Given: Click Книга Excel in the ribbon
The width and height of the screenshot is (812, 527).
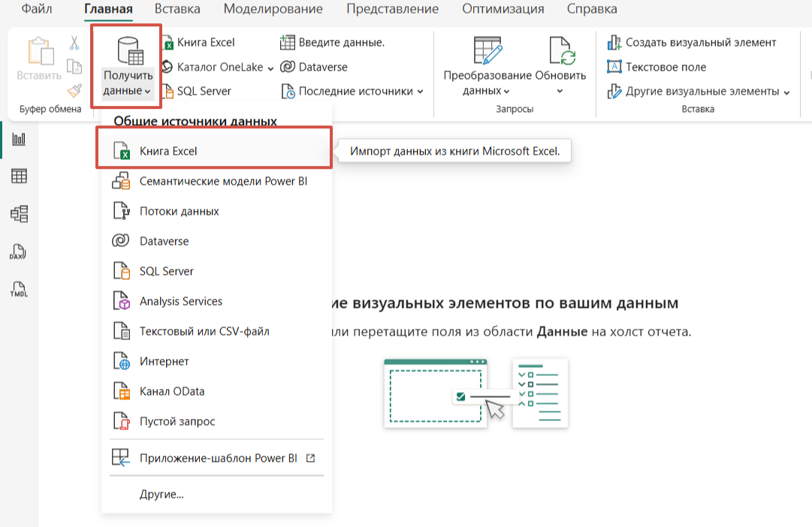Looking at the screenshot, I should (198, 43).
